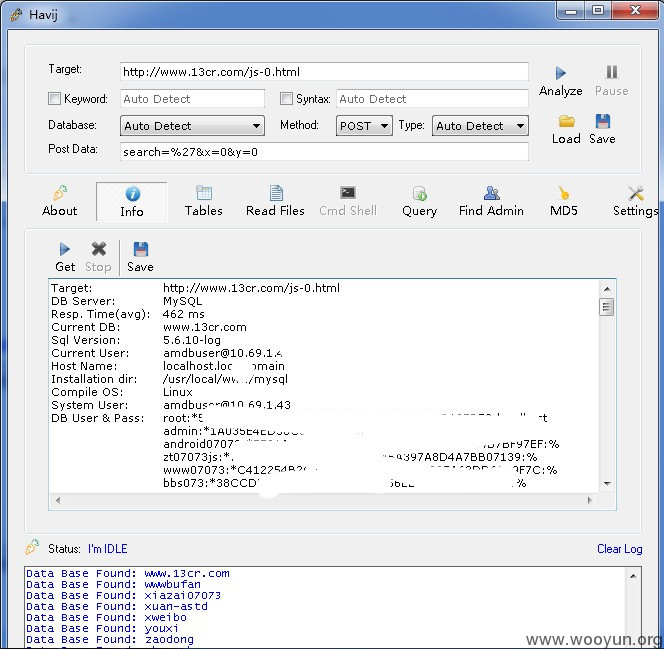Image resolution: width=664 pixels, height=649 pixels.
Task: Click the Syntax Auto Detect field
Action: point(432,99)
